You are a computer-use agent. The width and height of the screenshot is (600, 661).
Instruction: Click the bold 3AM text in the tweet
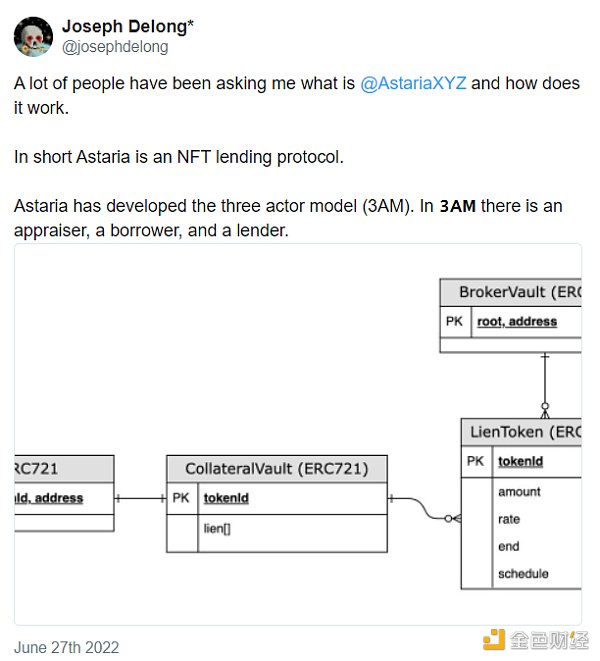click(x=457, y=206)
